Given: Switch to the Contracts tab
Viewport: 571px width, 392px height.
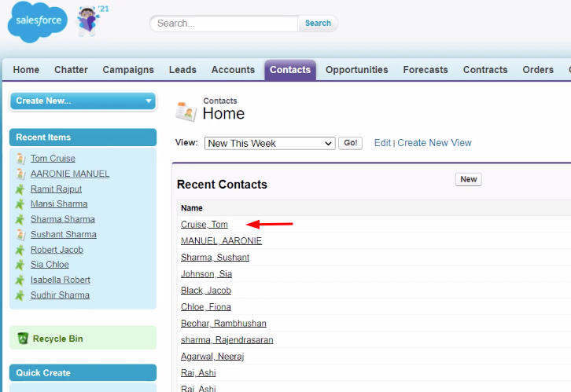Looking at the screenshot, I should click(485, 69).
